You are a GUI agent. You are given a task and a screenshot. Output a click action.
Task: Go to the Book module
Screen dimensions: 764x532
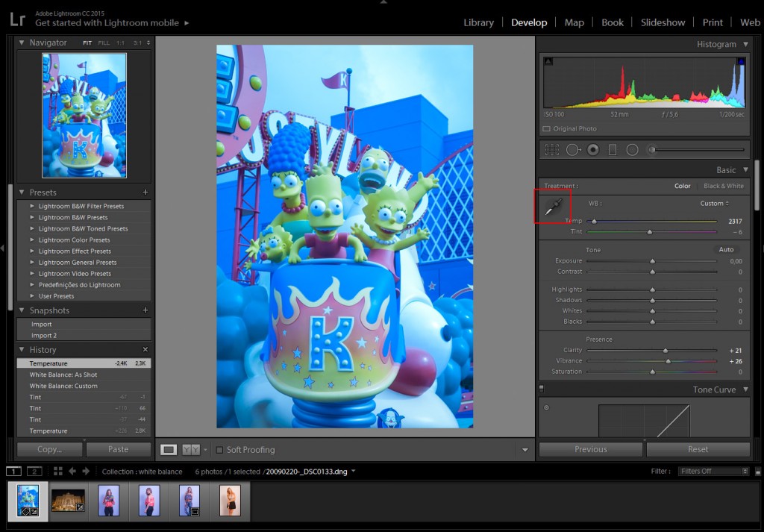tap(613, 23)
